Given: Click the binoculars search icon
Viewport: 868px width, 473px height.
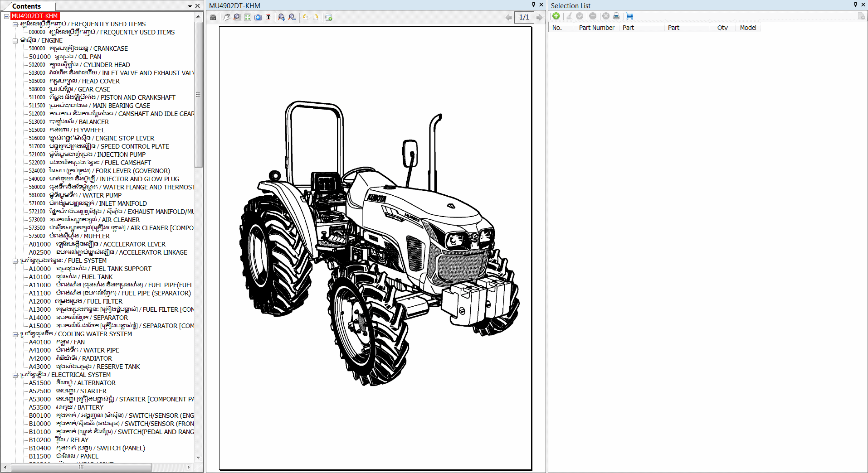Looking at the screenshot, I should [213, 17].
